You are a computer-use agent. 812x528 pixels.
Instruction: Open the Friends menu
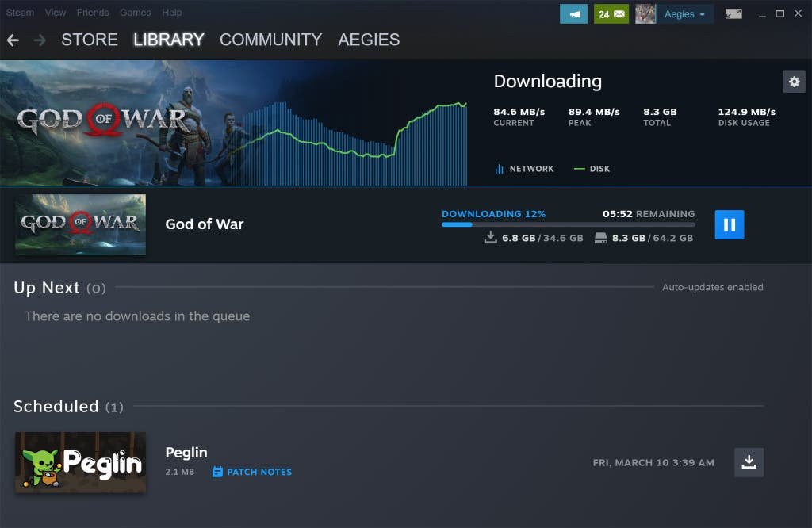point(93,13)
